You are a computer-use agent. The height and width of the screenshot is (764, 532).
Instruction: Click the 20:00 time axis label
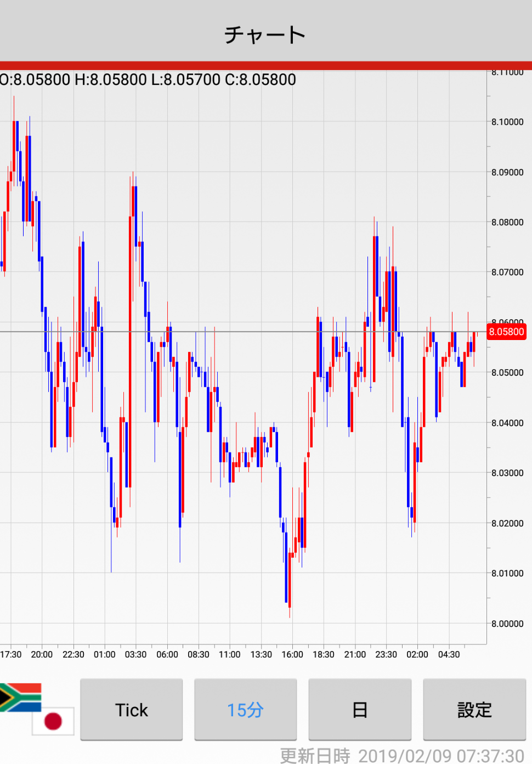coord(42,654)
